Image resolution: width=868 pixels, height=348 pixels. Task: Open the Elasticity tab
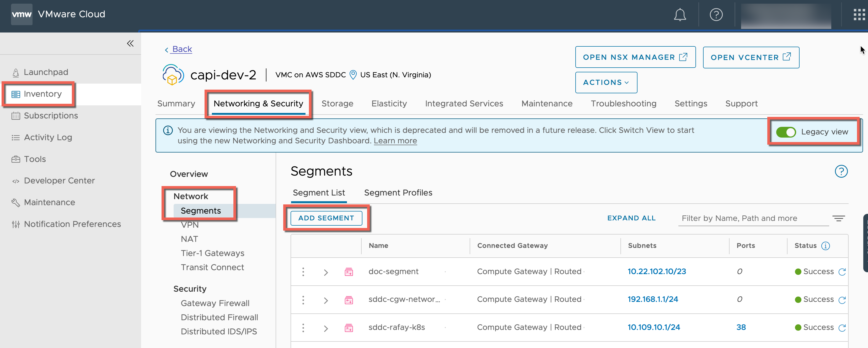click(x=389, y=104)
